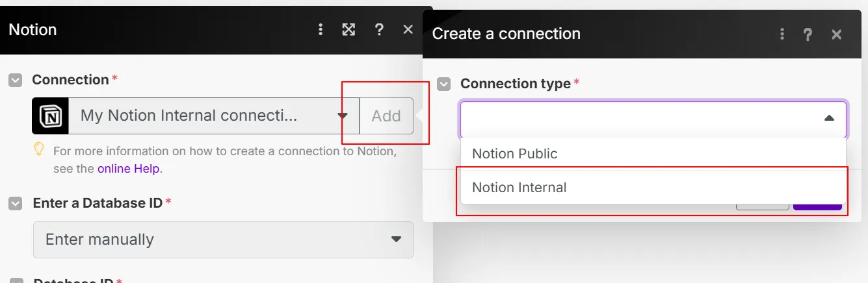Image resolution: width=868 pixels, height=283 pixels.
Task: Open help in the Notion panel
Action: [x=379, y=29]
